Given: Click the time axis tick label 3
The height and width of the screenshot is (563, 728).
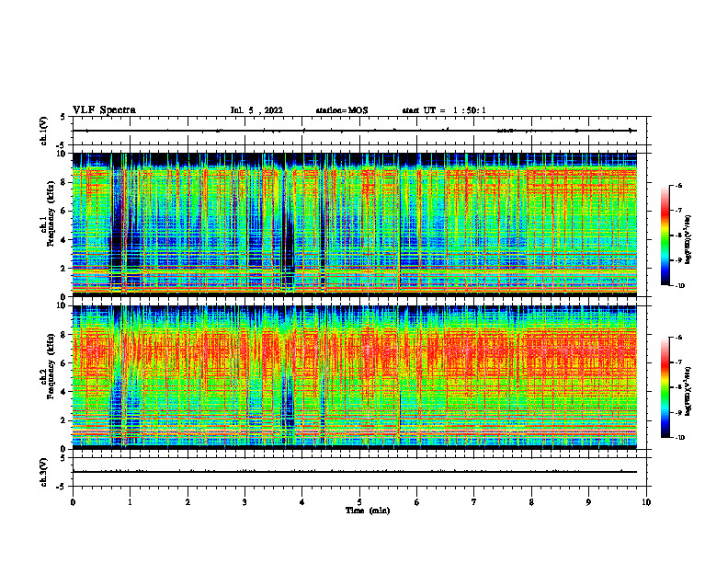Looking at the screenshot, I should [x=245, y=502].
